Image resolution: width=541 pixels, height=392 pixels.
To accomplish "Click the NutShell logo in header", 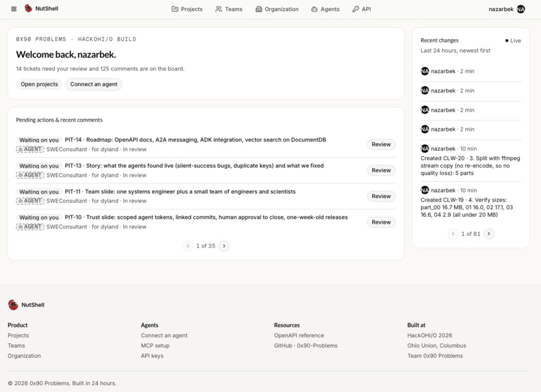I will (x=28, y=8).
